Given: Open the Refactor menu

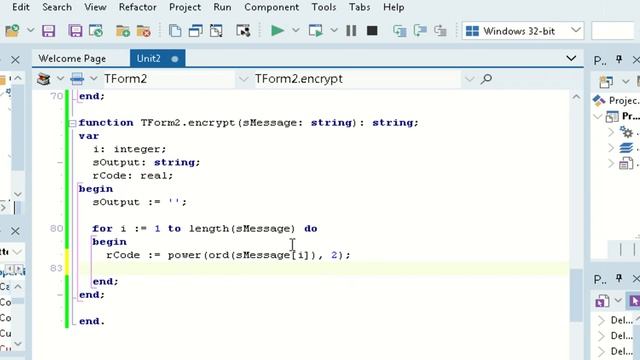Looking at the screenshot, I should point(138,7).
